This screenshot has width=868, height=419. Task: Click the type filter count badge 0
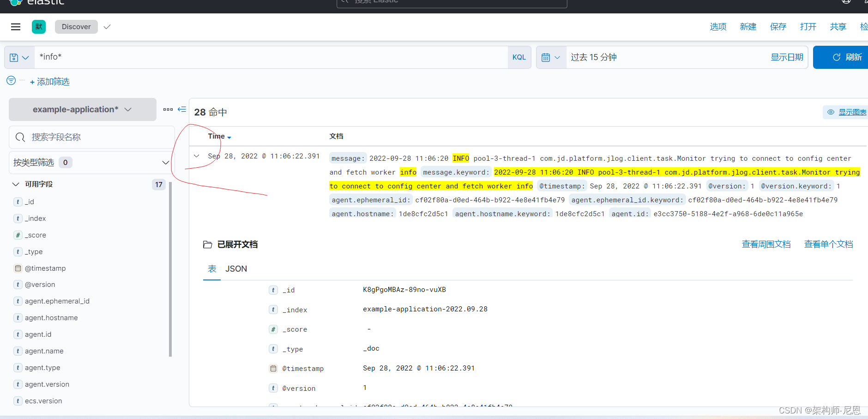coord(66,163)
